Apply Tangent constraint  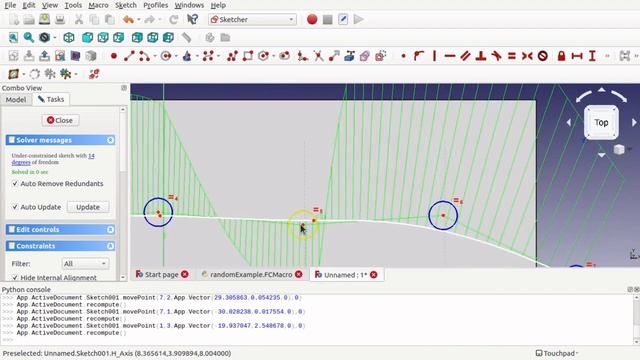tap(496, 56)
